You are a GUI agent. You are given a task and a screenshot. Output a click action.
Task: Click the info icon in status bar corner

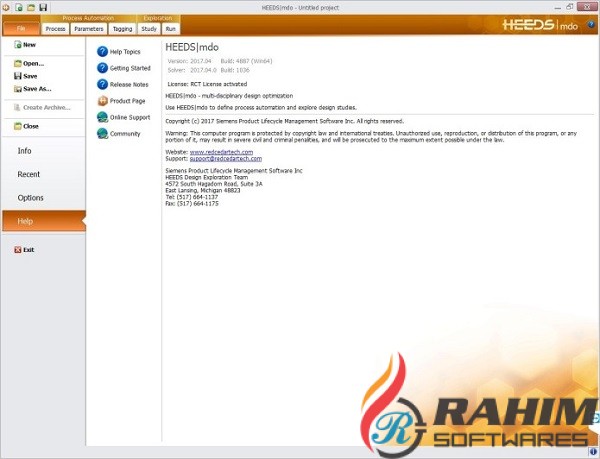(x=593, y=452)
